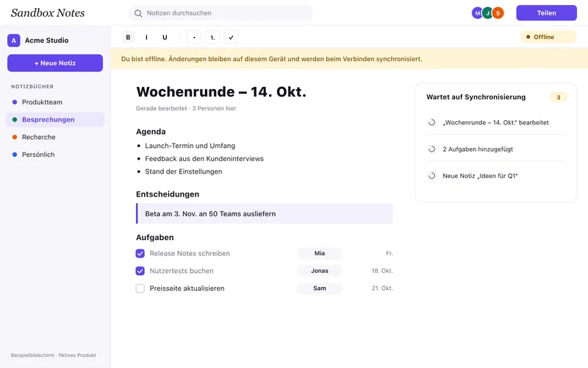Click sync spinner beside Wochenrunde edit entry
Image resolution: width=588 pixels, height=368 pixels.
click(431, 122)
